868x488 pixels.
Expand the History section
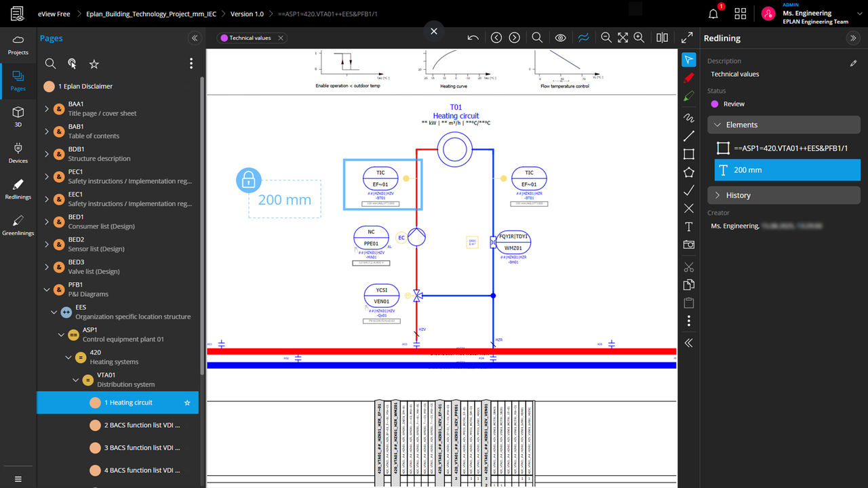pyautogui.click(x=718, y=195)
